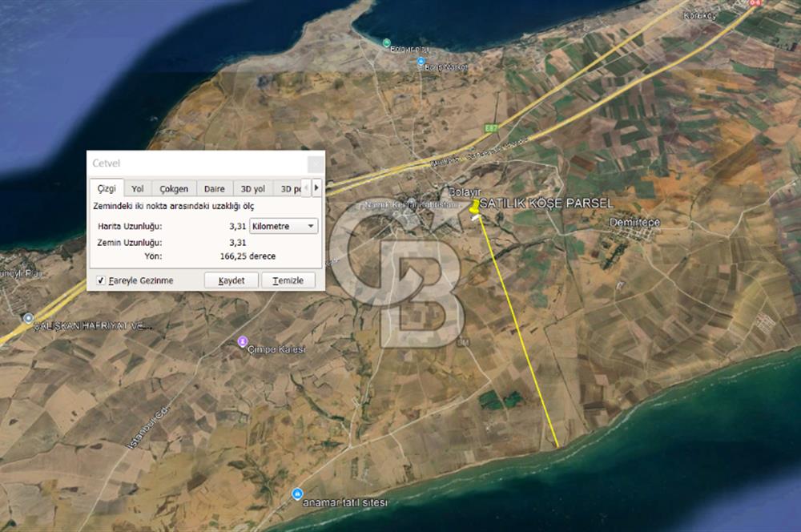Click the Bolayır town label

(465, 192)
